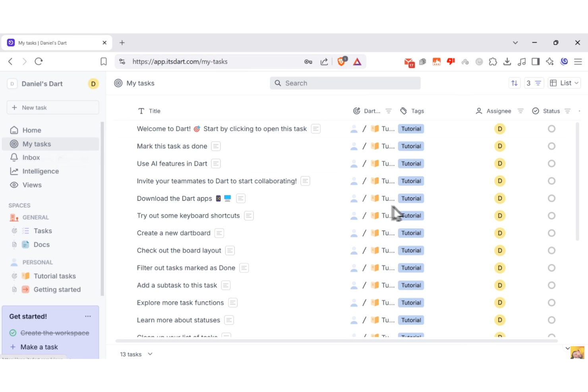Open description of Mark this task as done
This screenshot has height=392, width=588.
click(216, 146)
